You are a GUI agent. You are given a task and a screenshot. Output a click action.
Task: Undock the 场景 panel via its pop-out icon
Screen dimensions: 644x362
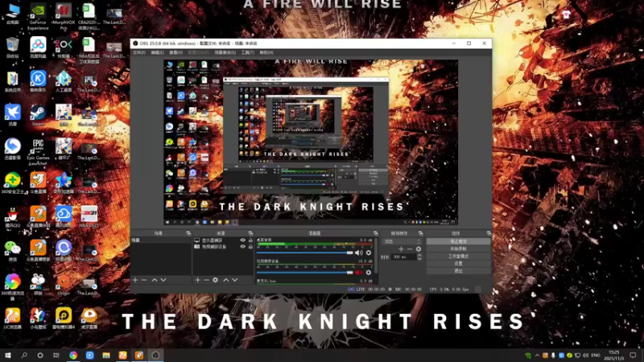(x=188, y=233)
